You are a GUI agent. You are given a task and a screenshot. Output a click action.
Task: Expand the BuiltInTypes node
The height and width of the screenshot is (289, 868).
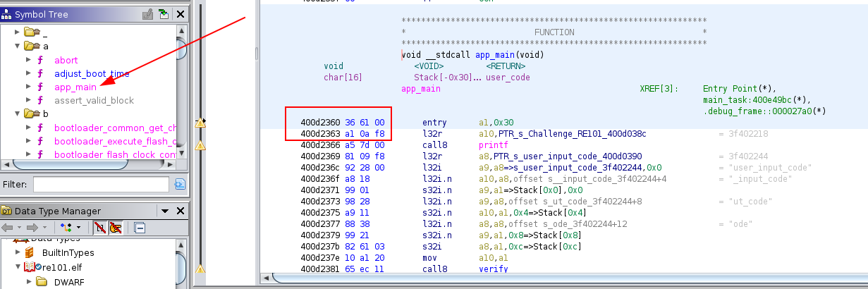click(18, 252)
